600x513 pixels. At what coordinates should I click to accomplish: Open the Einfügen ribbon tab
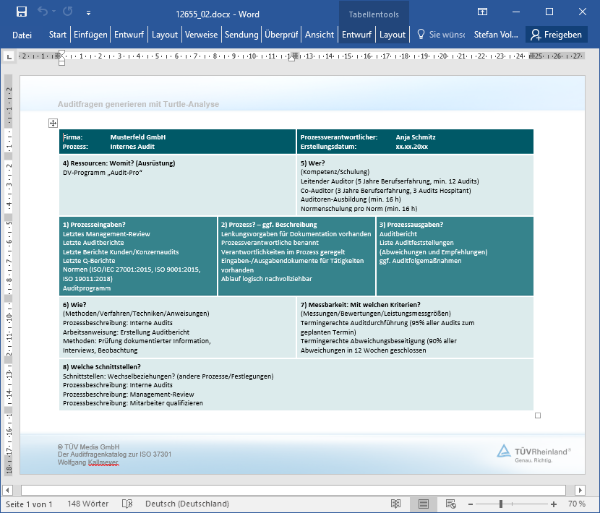click(91, 34)
